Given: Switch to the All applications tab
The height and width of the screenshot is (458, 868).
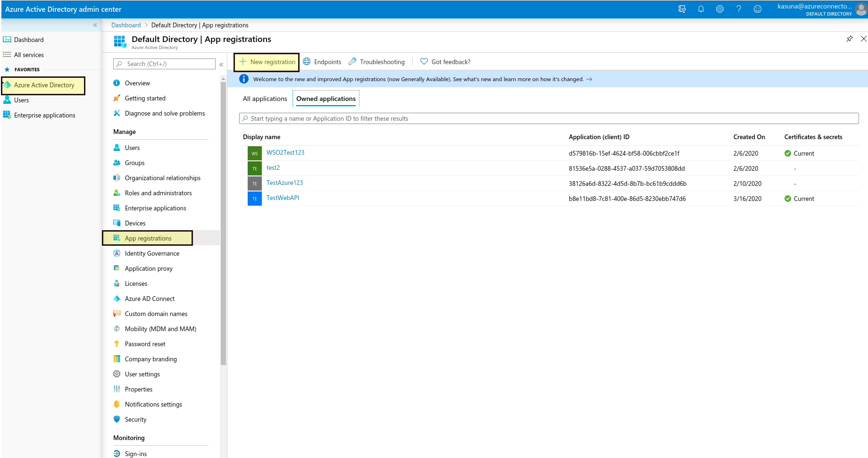Looking at the screenshot, I should click(x=265, y=99).
